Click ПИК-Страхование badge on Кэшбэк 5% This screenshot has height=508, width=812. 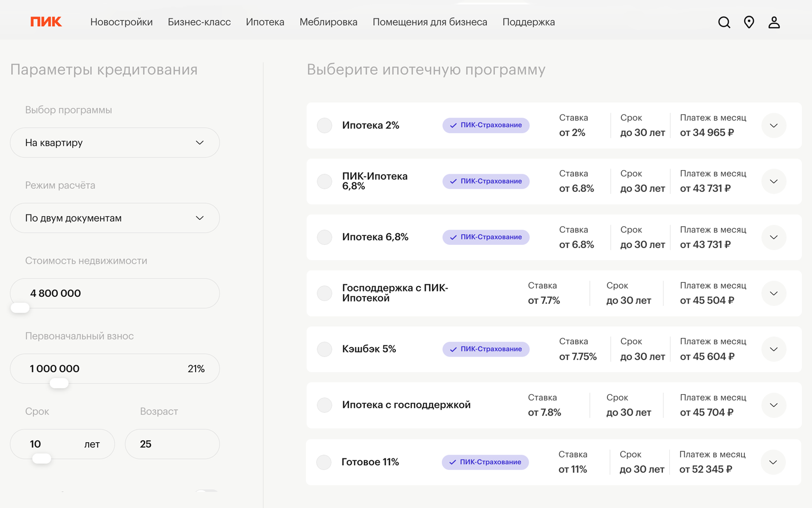[486, 349]
